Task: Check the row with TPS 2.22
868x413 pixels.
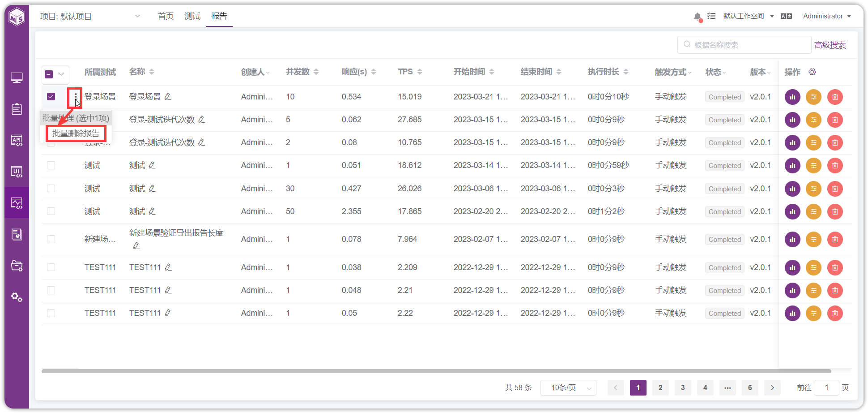Action: [51, 313]
